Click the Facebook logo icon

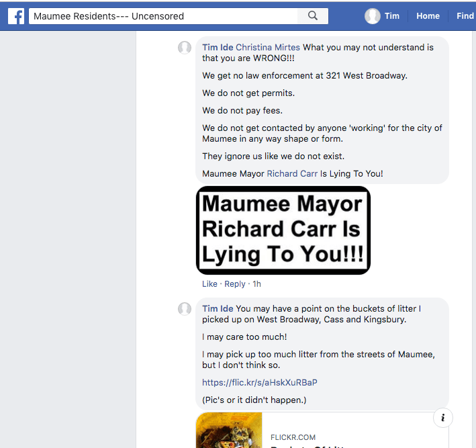(x=16, y=16)
